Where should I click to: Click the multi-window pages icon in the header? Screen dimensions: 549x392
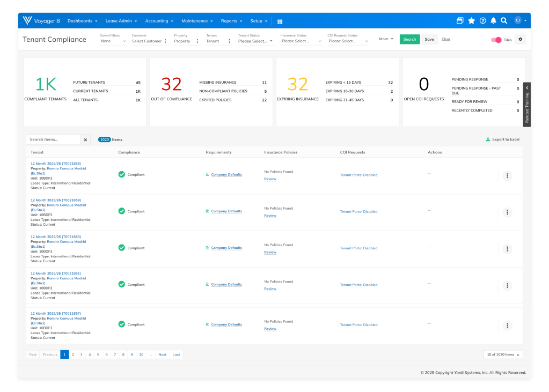(x=459, y=20)
